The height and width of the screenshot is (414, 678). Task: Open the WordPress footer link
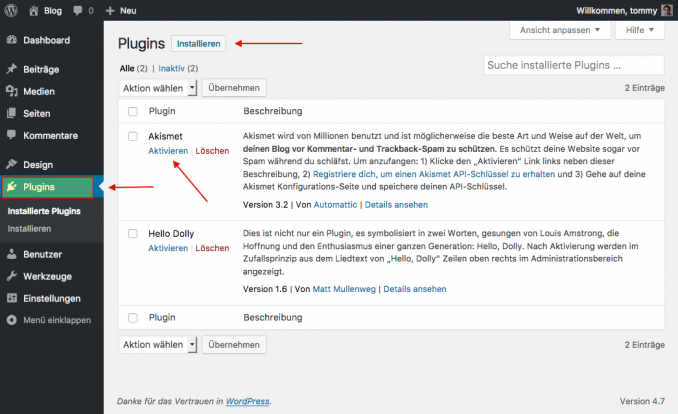pos(247,401)
